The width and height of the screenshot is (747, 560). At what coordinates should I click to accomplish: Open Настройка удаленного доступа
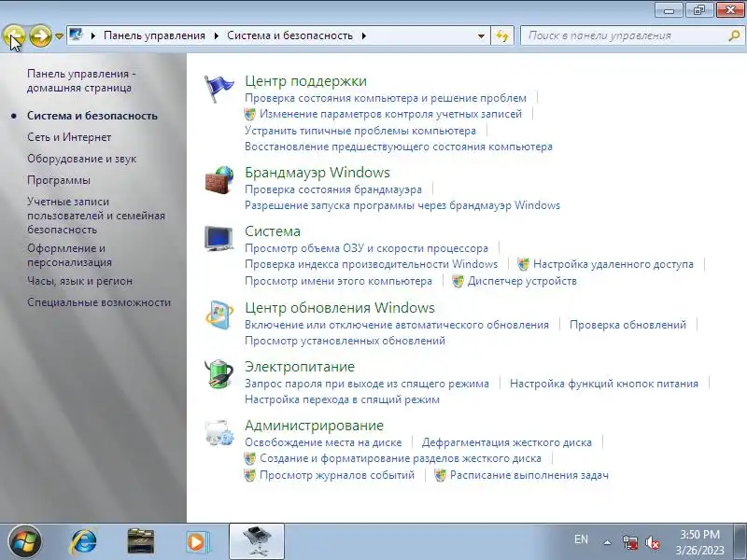[x=613, y=264]
